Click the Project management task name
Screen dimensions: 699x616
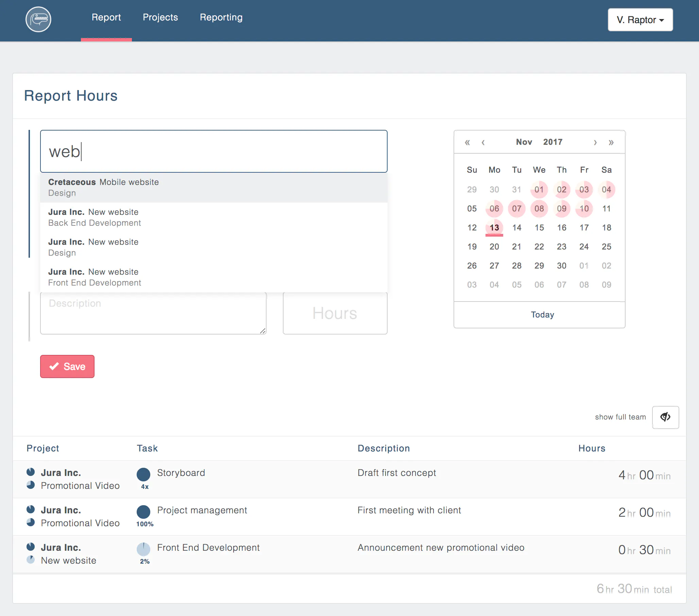(202, 510)
